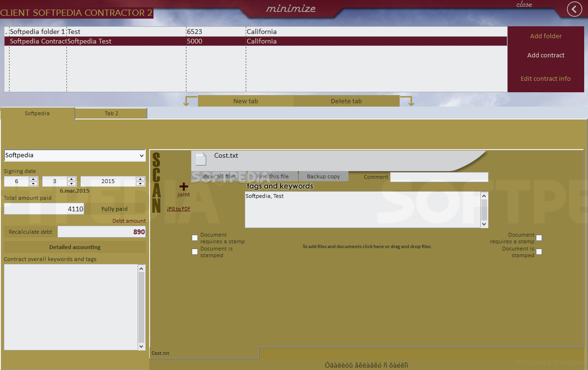Click Add contract
This screenshot has width=588, height=370.
tap(546, 55)
